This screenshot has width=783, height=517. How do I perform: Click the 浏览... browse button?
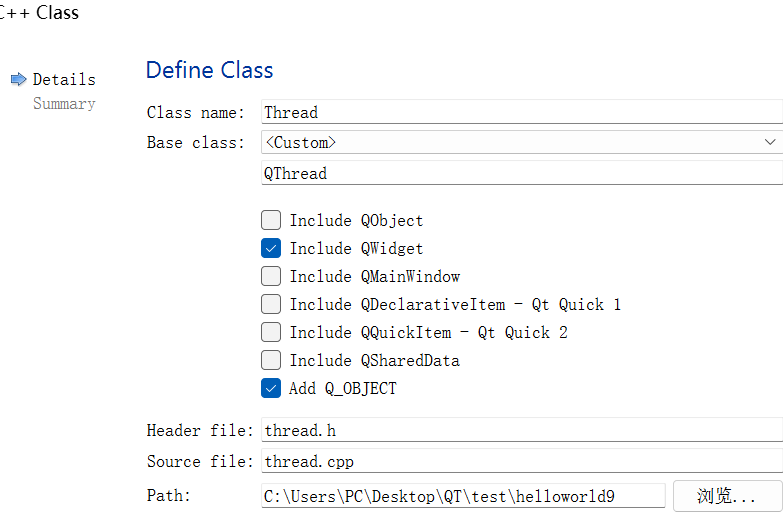coord(728,496)
